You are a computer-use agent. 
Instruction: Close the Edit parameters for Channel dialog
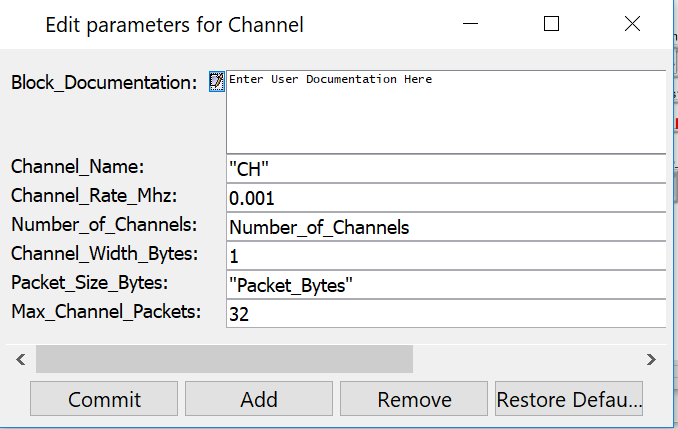point(632,24)
